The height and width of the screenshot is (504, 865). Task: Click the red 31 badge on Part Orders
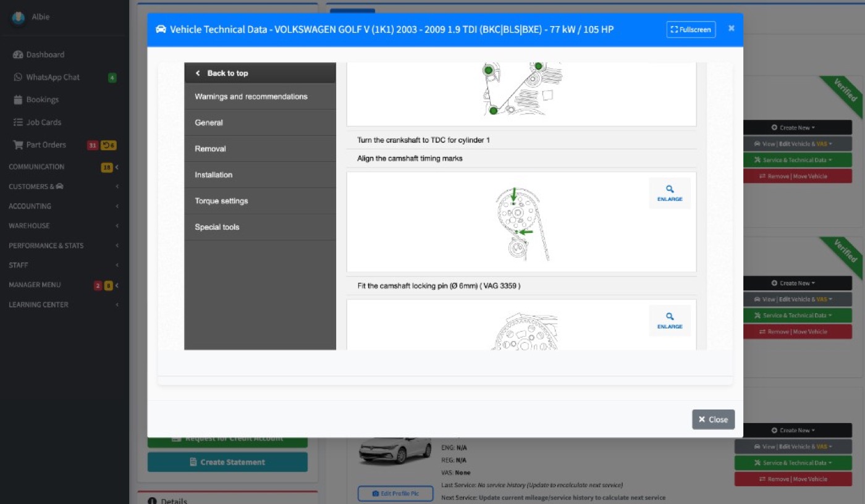coord(93,145)
